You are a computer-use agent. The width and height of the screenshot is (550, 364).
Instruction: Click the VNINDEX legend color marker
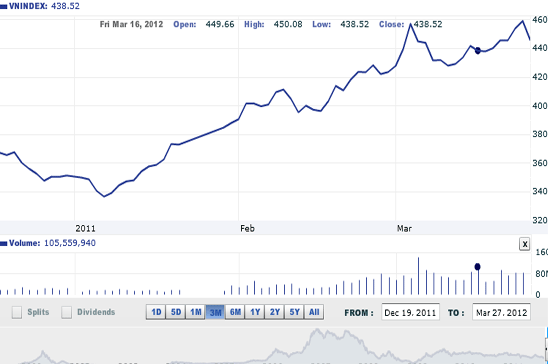tap(4, 7)
